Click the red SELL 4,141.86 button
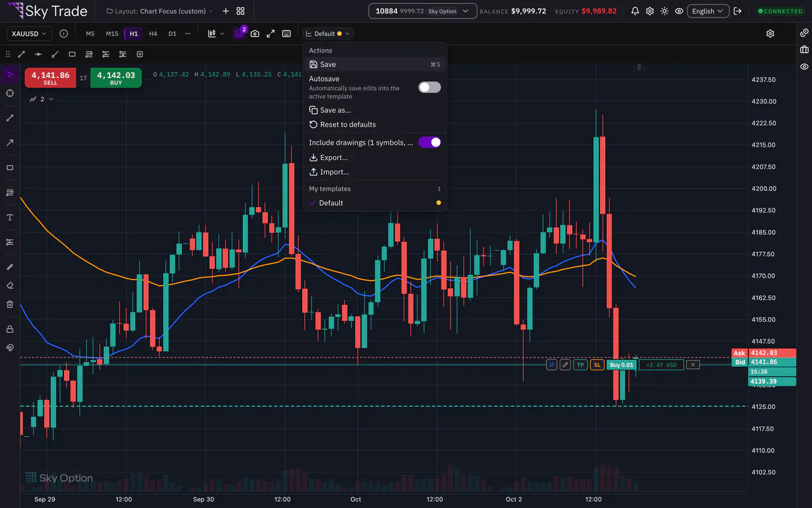The width and height of the screenshot is (812, 508). tap(50, 78)
